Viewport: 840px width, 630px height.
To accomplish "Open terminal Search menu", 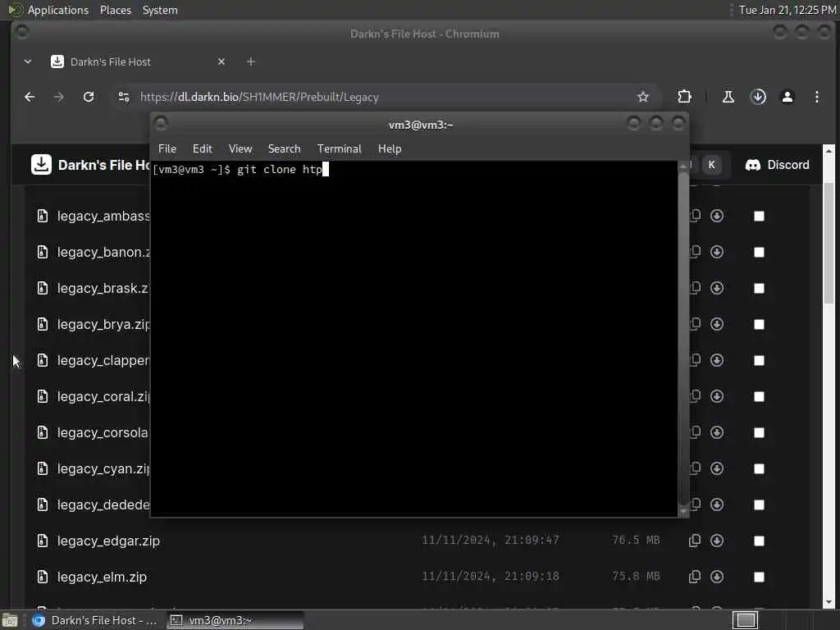I will coord(285,149).
